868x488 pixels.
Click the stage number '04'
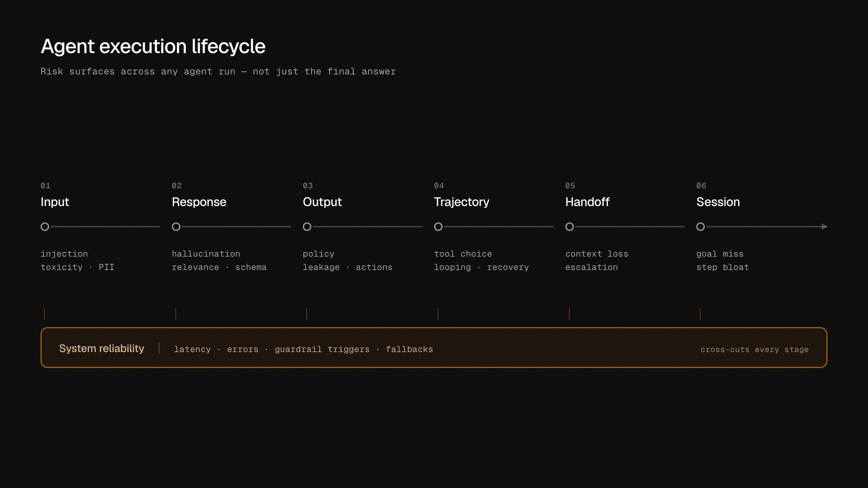point(439,186)
